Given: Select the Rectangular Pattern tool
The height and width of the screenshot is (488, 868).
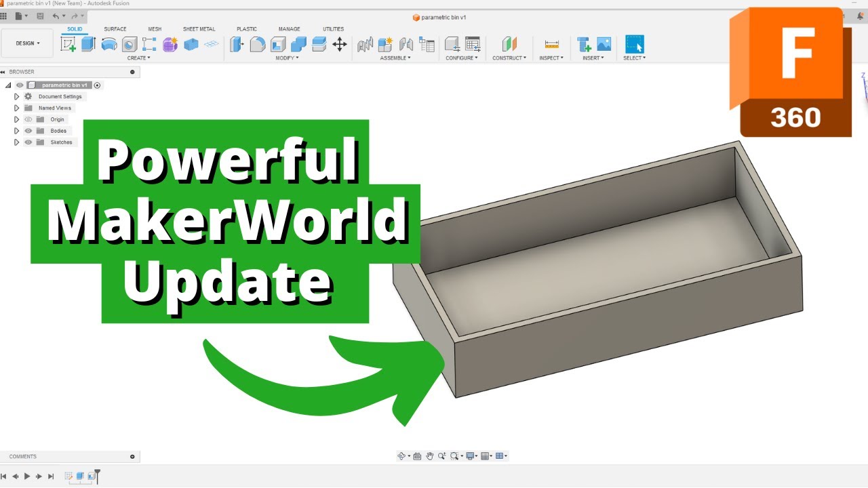Looking at the screenshot, I should pos(149,45).
